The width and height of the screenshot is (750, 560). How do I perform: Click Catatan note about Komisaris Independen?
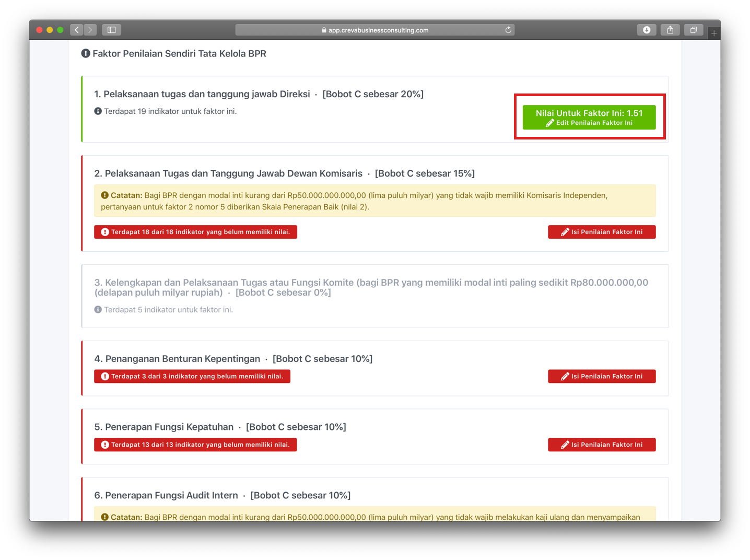[x=375, y=201]
